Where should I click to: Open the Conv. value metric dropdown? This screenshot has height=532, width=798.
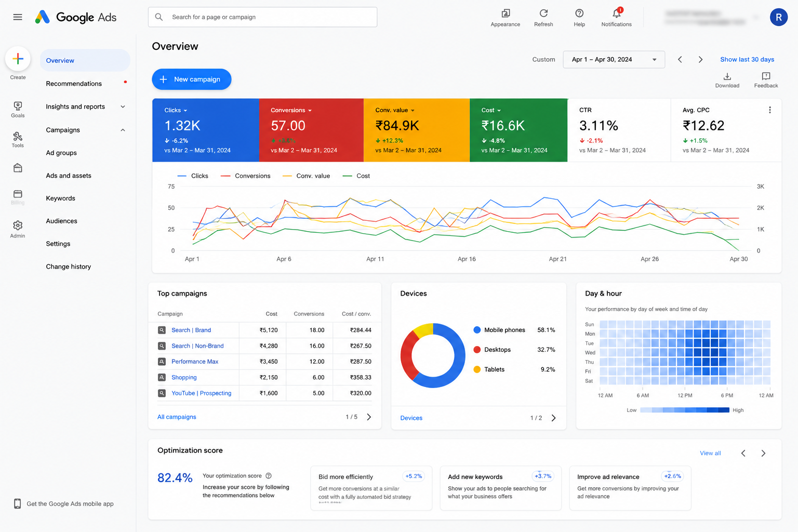[x=395, y=110]
